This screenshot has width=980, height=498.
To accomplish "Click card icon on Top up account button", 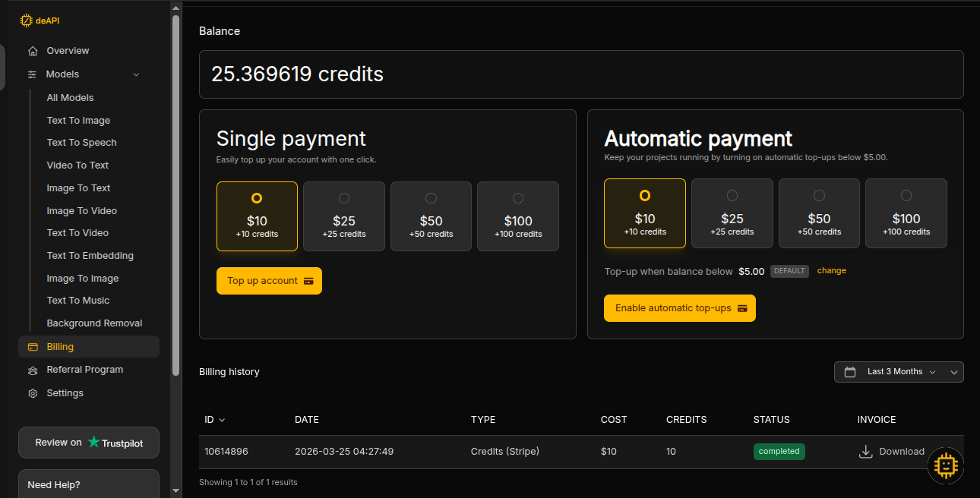I will point(308,281).
